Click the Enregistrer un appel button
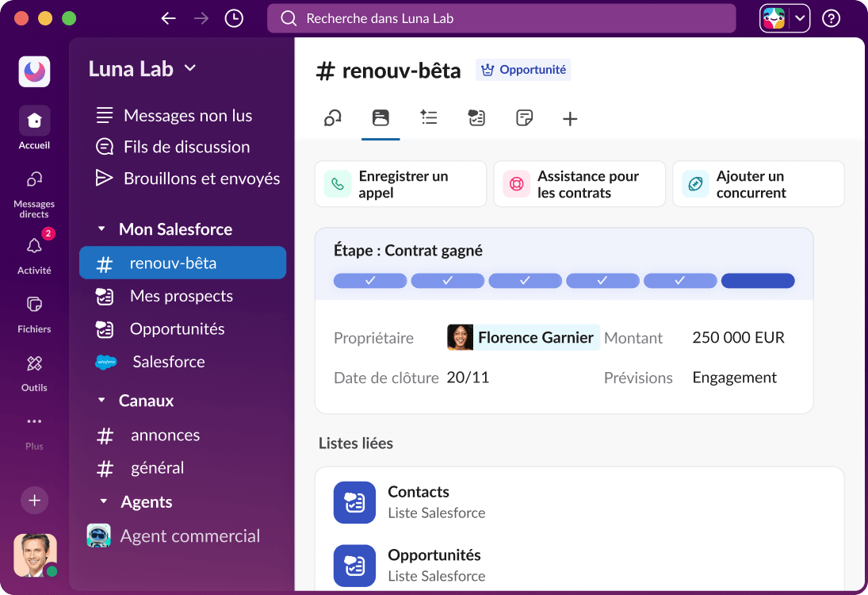Image resolution: width=868 pixels, height=595 pixels. 400,183
